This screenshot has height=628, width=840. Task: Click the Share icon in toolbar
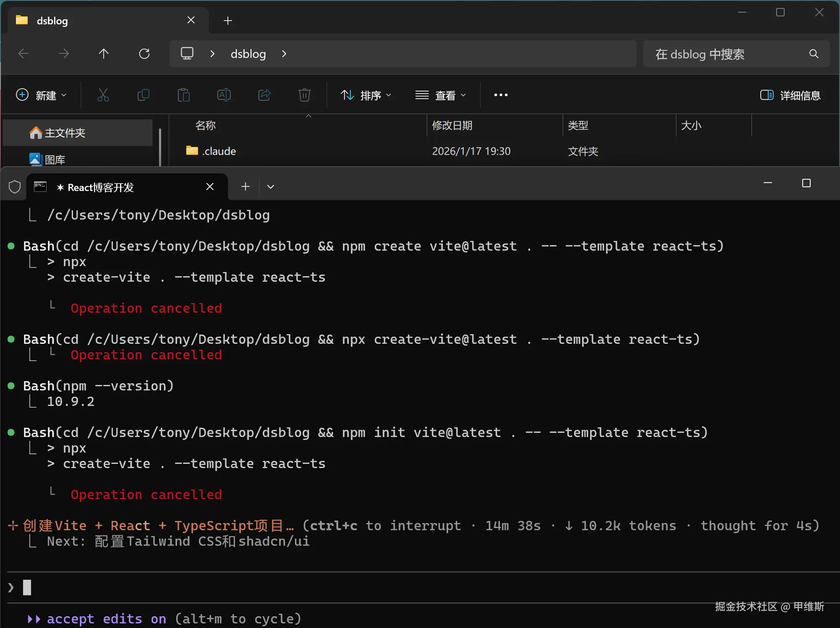pyautogui.click(x=264, y=95)
